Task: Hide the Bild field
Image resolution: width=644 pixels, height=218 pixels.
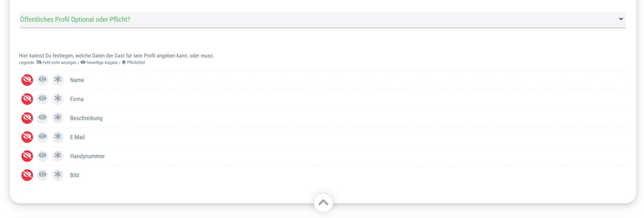Action: tap(27, 175)
